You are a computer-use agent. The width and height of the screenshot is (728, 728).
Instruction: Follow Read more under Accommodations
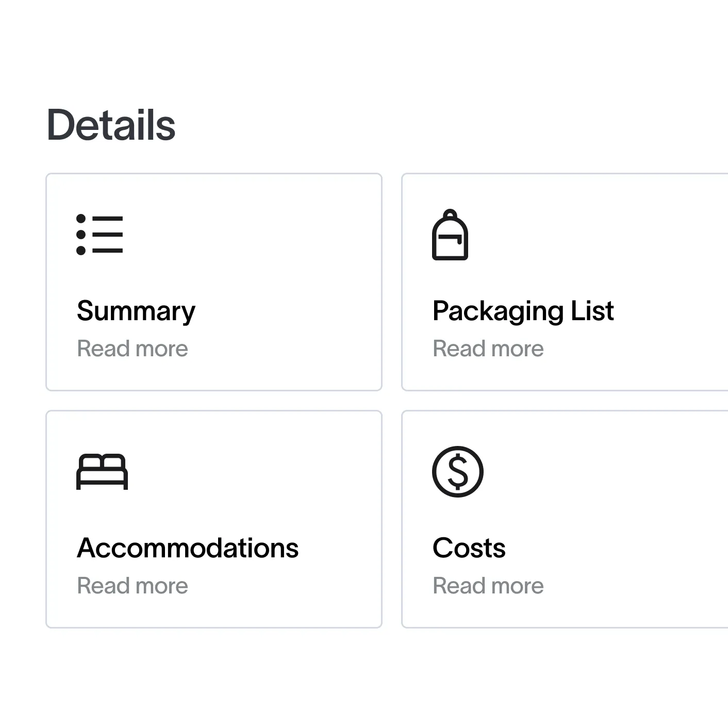click(x=133, y=586)
